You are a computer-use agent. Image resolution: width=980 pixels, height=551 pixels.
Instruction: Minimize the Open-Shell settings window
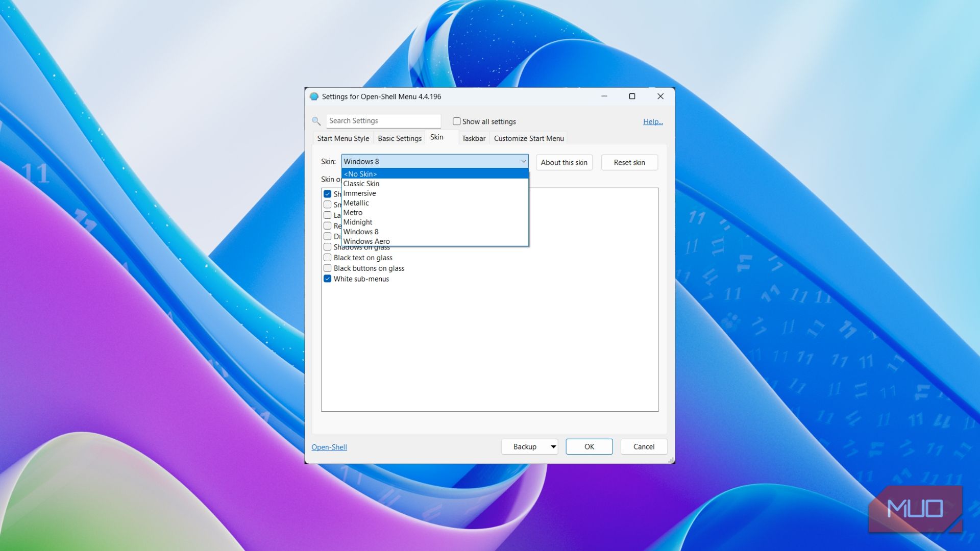pos(604,96)
